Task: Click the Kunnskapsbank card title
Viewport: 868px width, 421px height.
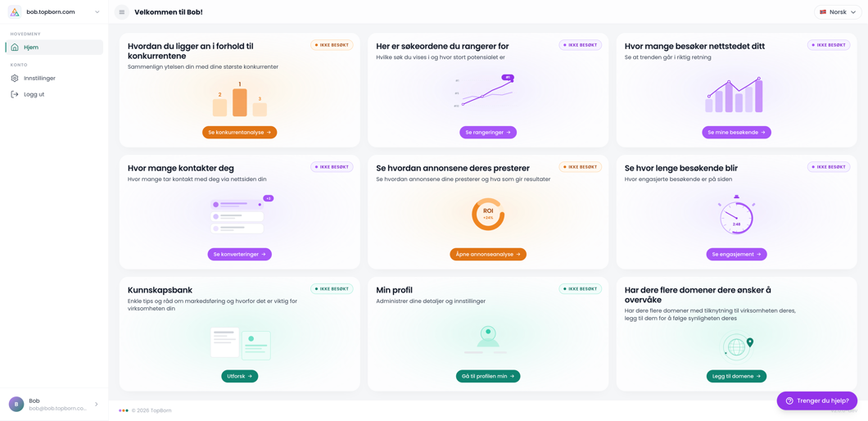Action: [160, 290]
